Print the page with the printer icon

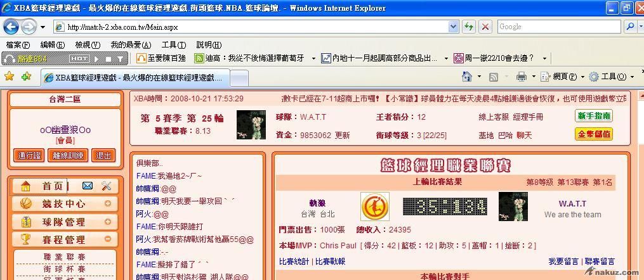pyautogui.click(x=521, y=77)
